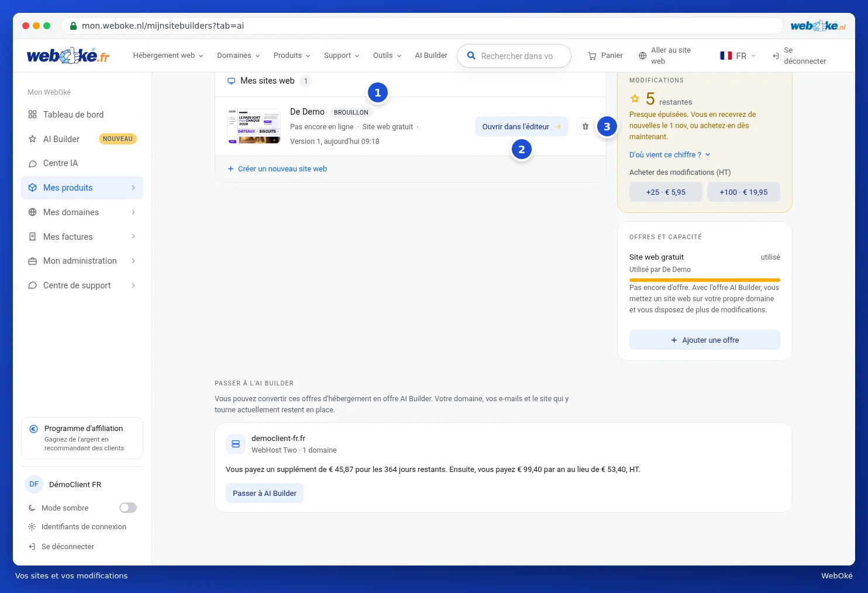Click the euro icon of Programme d'affiliation
Screen dimensions: 868x593
pos(34,429)
